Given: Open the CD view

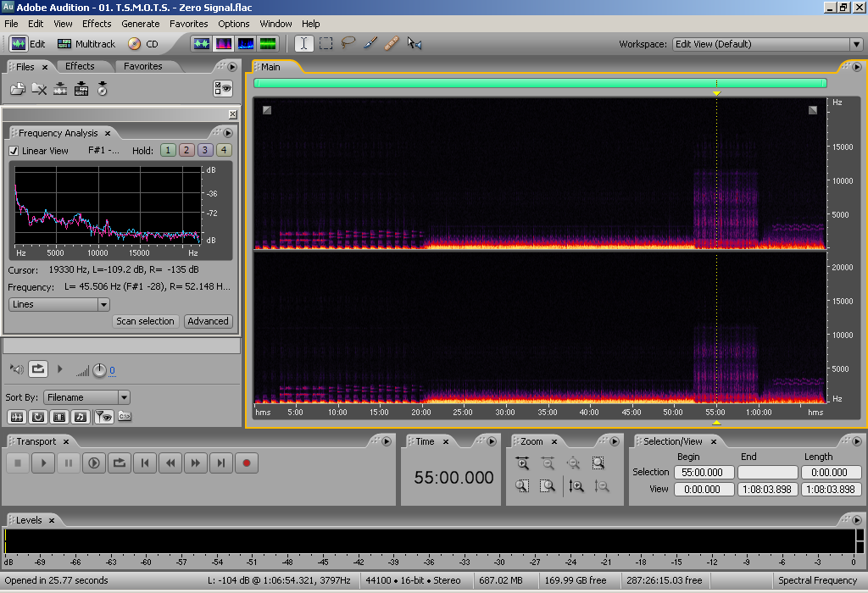Looking at the screenshot, I should (143, 44).
